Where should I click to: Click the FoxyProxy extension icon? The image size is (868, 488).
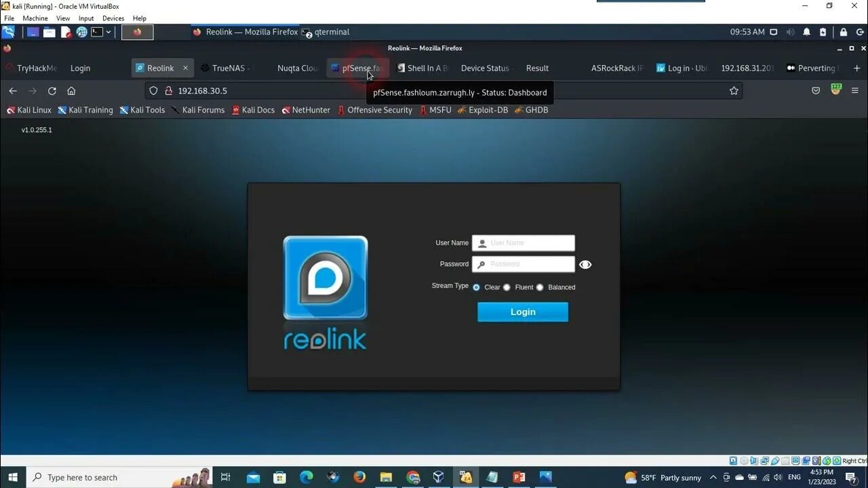click(835, 89)
